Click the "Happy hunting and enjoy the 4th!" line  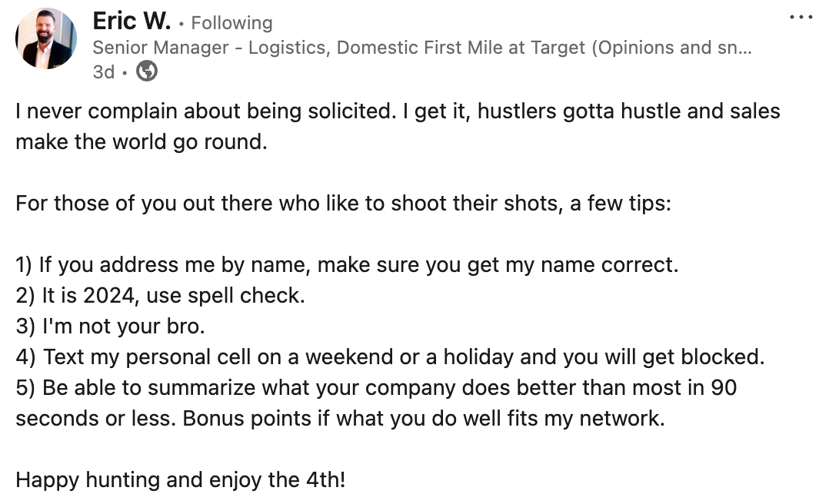tap(181, 481)
